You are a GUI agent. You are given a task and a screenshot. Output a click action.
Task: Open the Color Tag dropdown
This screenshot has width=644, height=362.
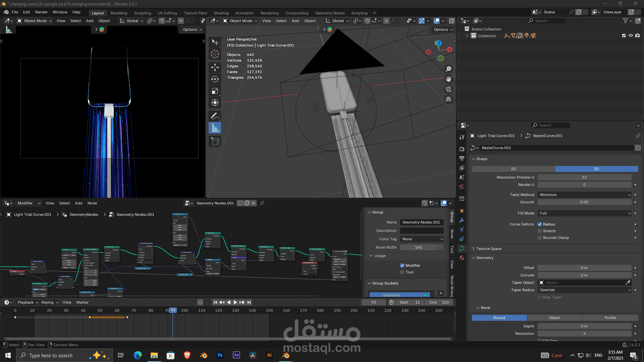coord(422,239)
